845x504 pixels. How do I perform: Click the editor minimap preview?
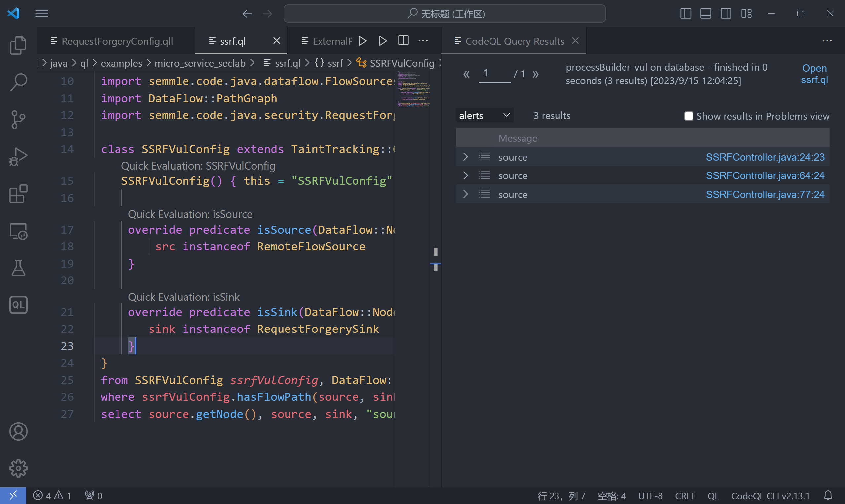pos(414,89)
